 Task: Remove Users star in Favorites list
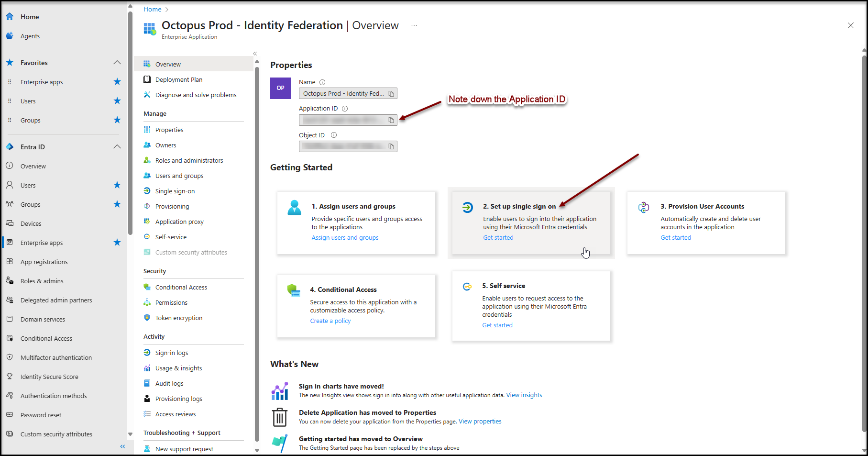[x=117, y=101]
